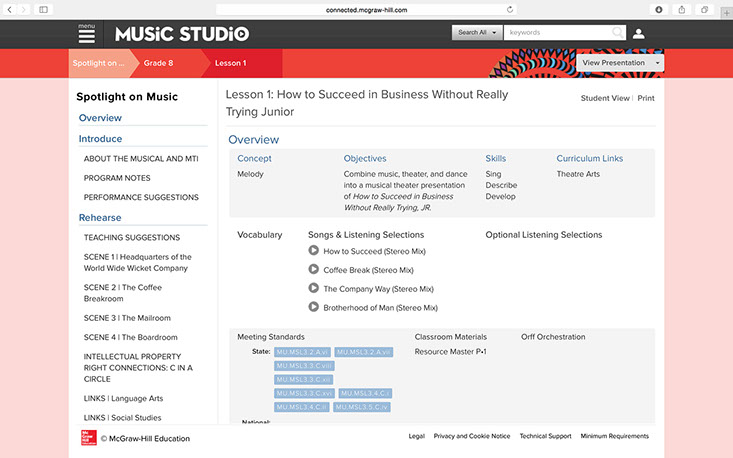Open Introduce section in sidebar
The width and height of the screenshot is (733, 458).
point(100,139)
